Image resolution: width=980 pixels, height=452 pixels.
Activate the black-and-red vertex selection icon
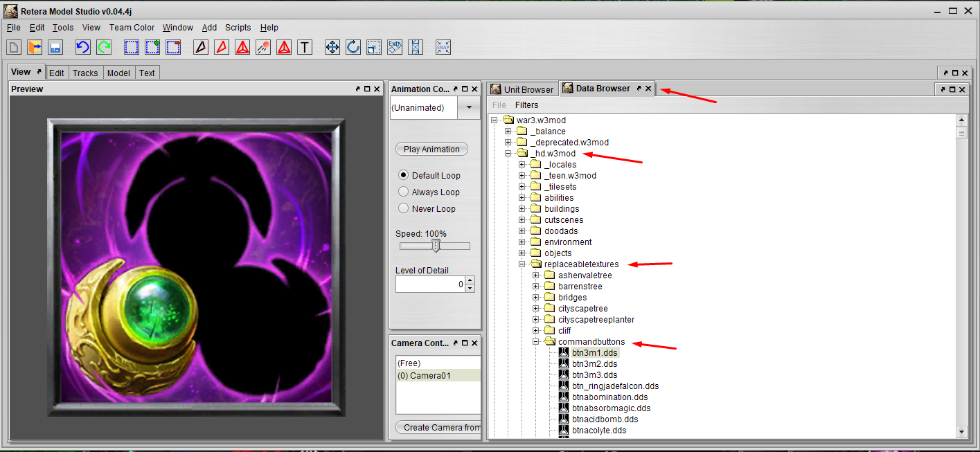click(201, 47)
